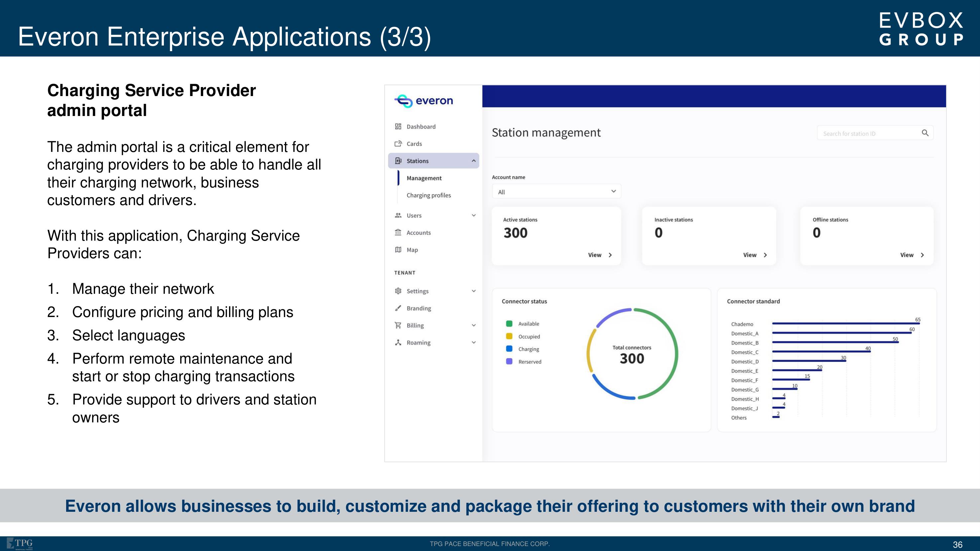Viewport: 980px width, 551px height.
Task: Click the Everon Enterprise Applications slide title
Action: pyautogui.click(x=224, y=37)
